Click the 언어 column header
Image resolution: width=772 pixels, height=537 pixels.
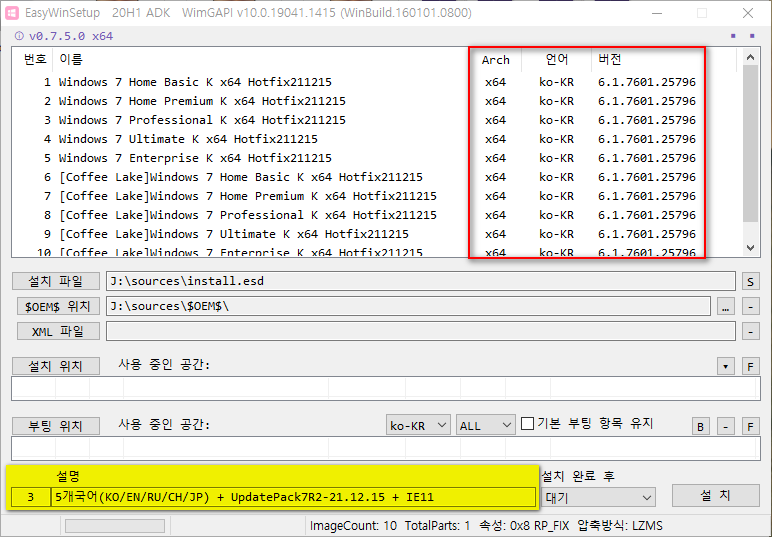[x=557, y=60]
